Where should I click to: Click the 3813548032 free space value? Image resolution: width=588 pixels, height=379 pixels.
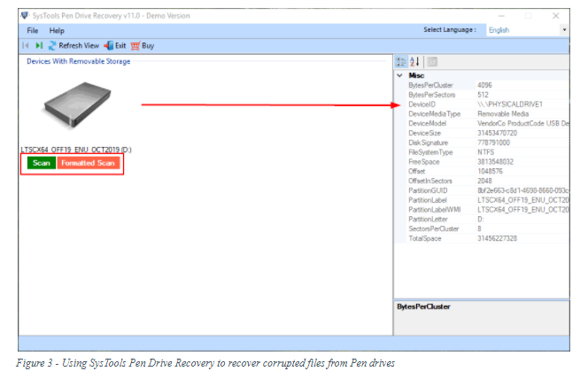coord(495,161)
